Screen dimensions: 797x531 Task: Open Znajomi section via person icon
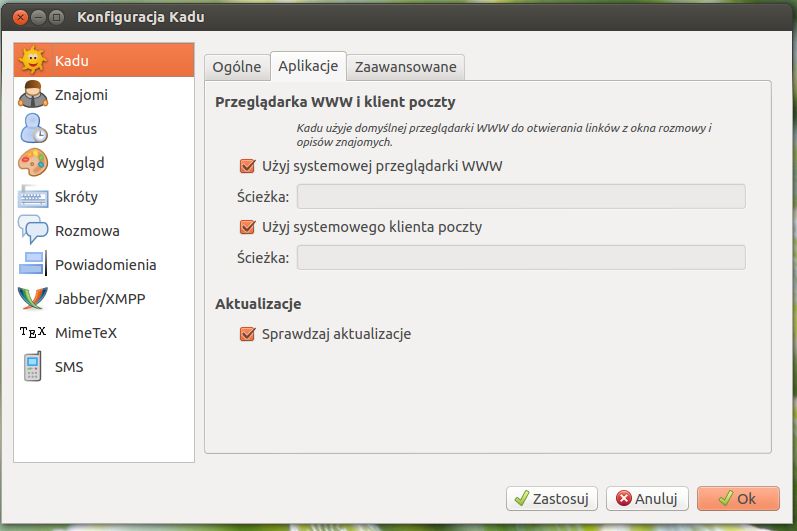click(x=33, y=94)
